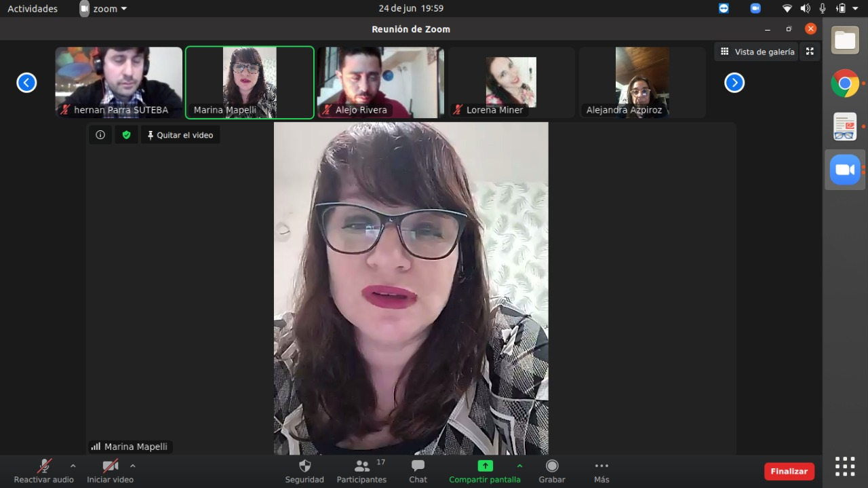Open the Actividades menu
The width and height of the screenshot is (868, 488).
coord(33,9)
